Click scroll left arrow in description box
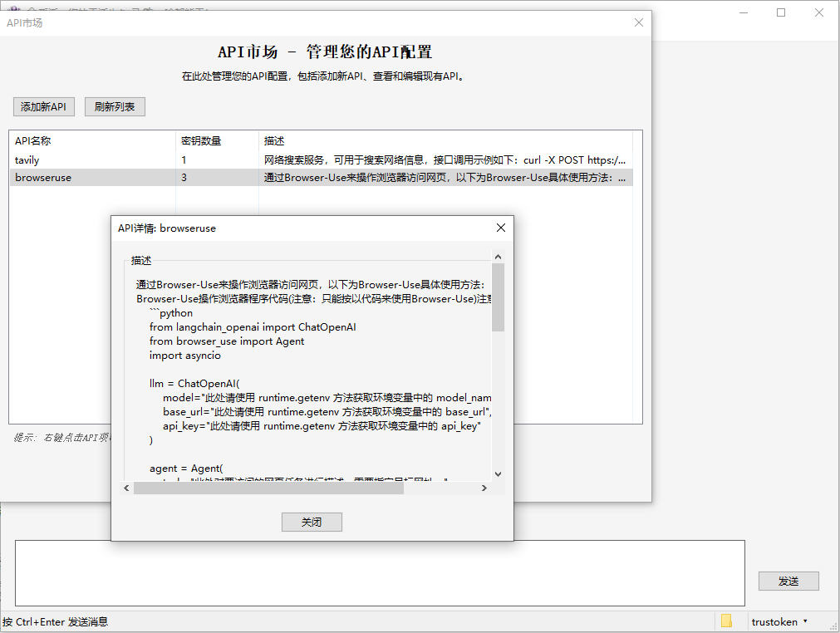Image resolution: width=840 pixels, height=633 pixels. tap(126, 488)
